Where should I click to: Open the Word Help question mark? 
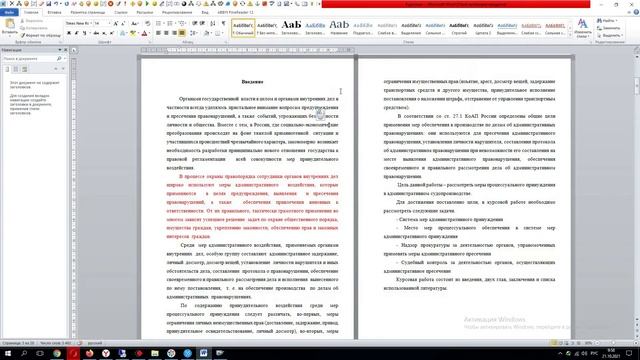[x=636, y=12]
